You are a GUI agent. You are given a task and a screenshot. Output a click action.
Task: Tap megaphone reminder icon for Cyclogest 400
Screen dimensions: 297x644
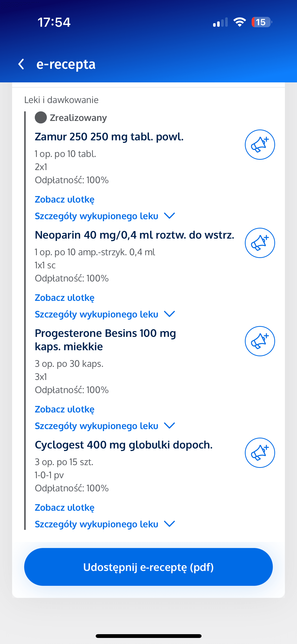[260, 453]
